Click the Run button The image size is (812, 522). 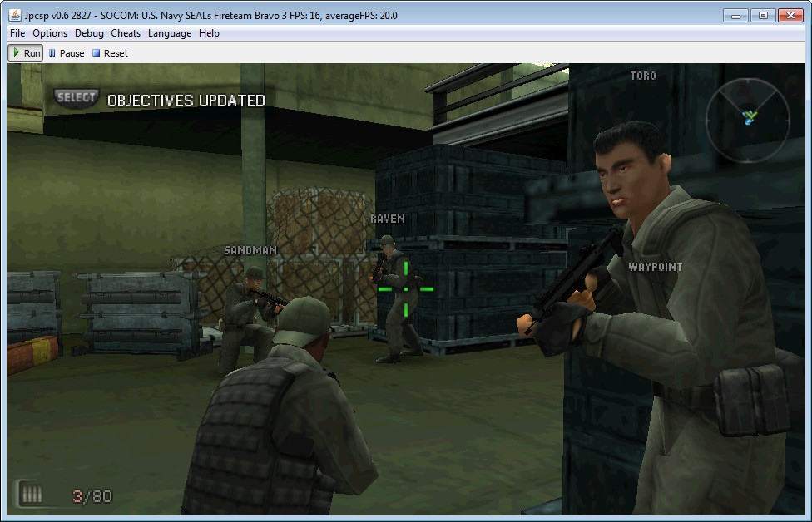[x=26, y=52]
